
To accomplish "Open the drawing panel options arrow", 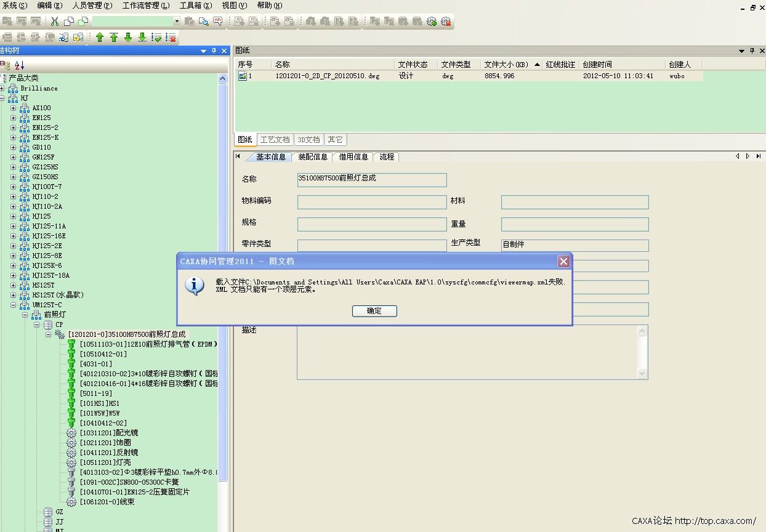I will pos(741,51).
